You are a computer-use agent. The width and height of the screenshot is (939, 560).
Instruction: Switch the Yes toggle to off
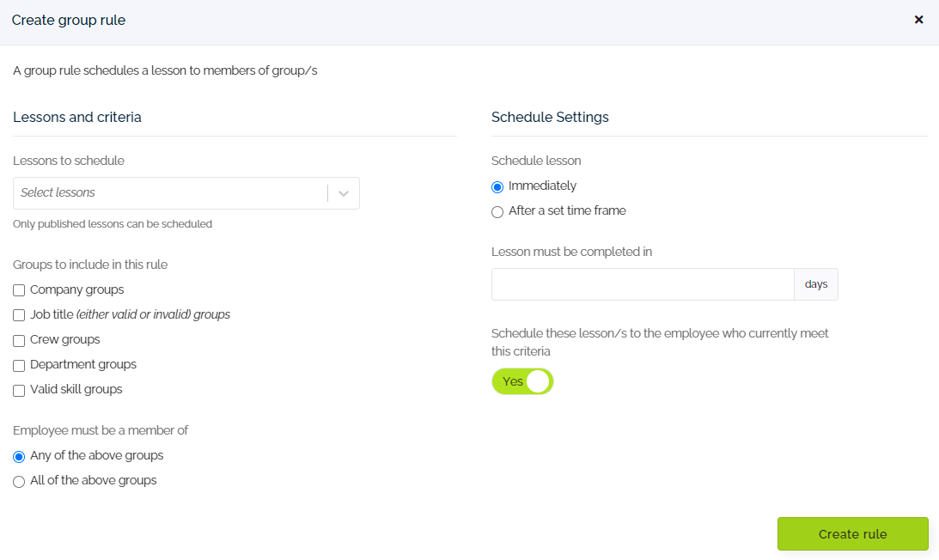point(522,381)
